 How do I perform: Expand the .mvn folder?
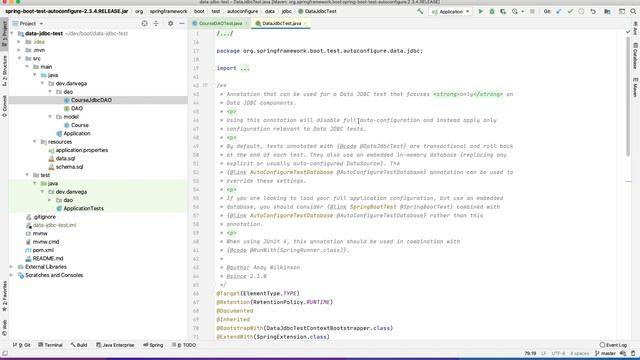(19, 50)
